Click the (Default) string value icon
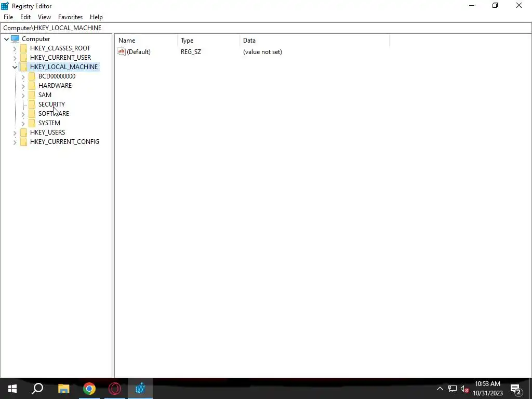This screenshot has height=399, width=532. tap(122, 51)
